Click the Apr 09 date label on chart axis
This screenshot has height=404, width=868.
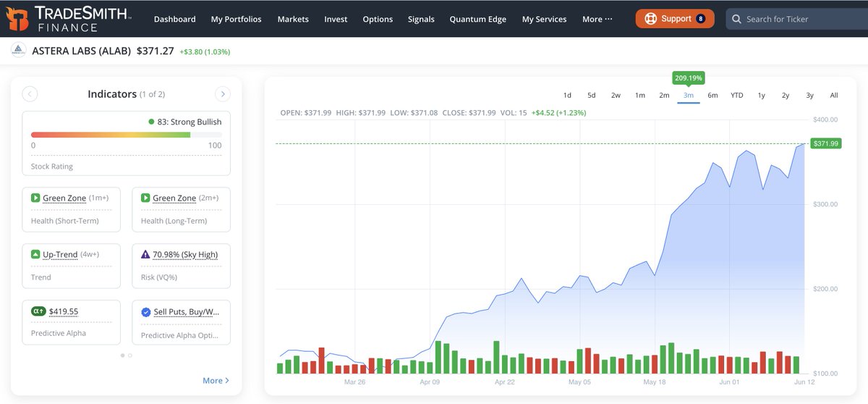pos(430,382)
